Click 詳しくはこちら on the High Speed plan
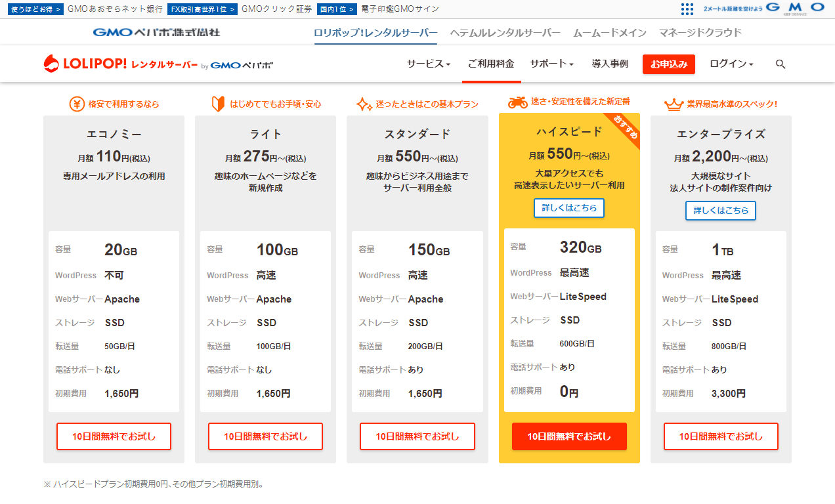Screen dimensions: 835x504 click(569, 207)
